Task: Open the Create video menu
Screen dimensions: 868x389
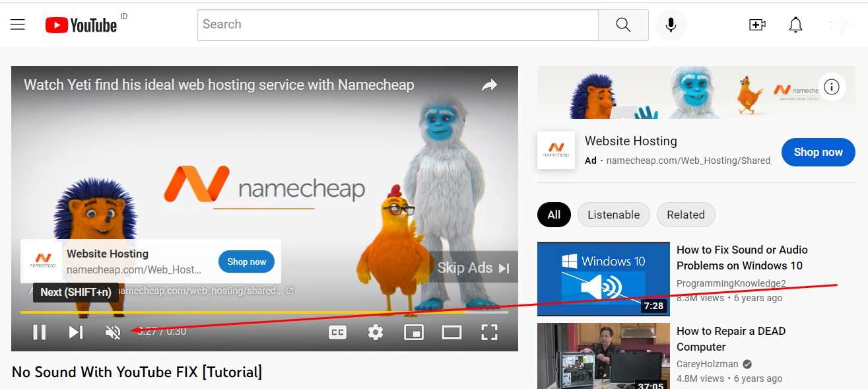Action: point(757,25)
